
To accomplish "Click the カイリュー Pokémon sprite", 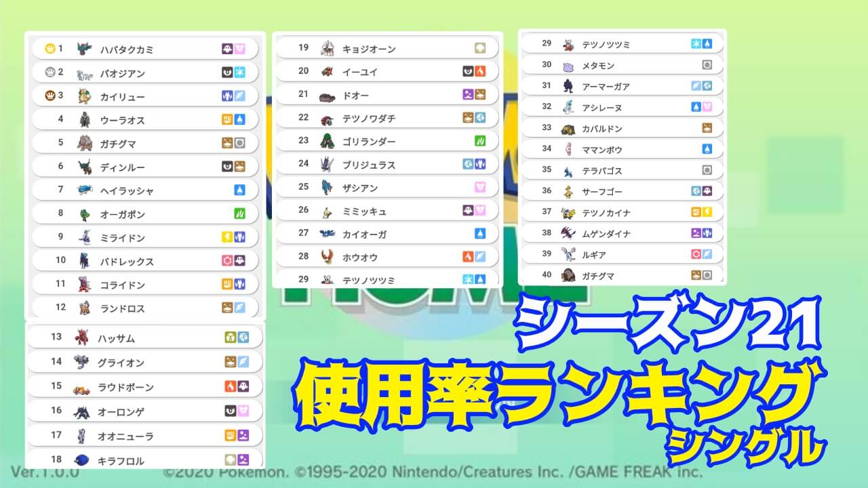I will pos(84,96).
